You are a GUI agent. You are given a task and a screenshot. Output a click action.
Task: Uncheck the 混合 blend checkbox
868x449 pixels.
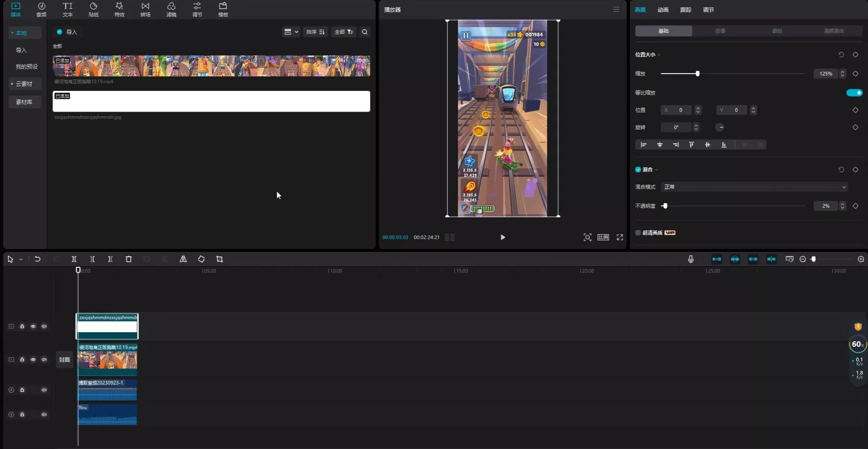638,170
